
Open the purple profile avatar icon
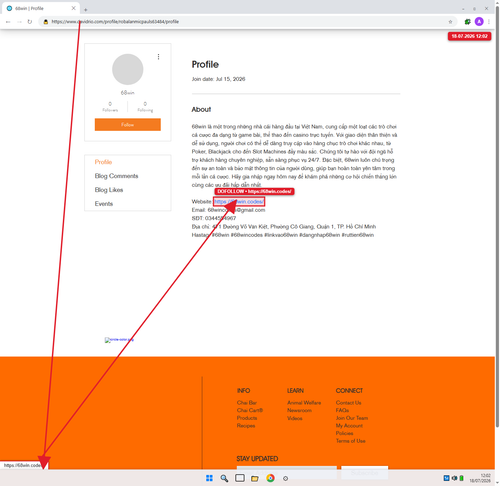coord(479,22)
